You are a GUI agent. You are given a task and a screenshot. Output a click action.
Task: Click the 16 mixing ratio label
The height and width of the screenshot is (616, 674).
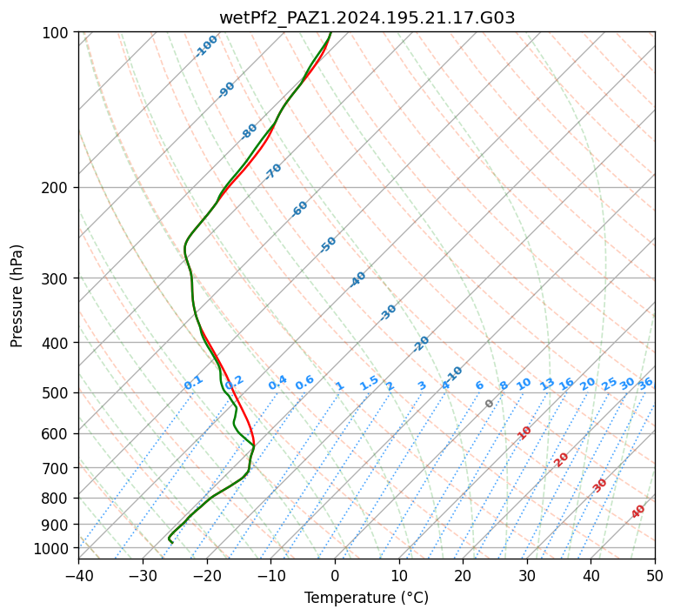click(x=566, y=384)
